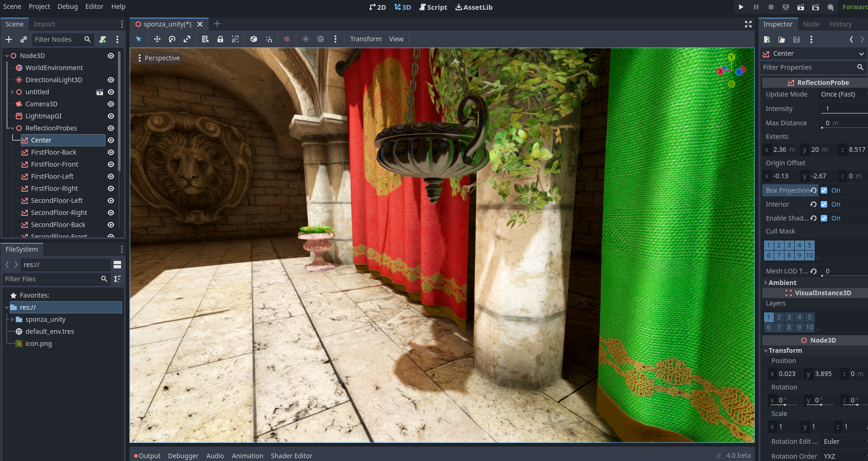
Task: Toggle distraction-free mode expand icon
Action: 748,24
